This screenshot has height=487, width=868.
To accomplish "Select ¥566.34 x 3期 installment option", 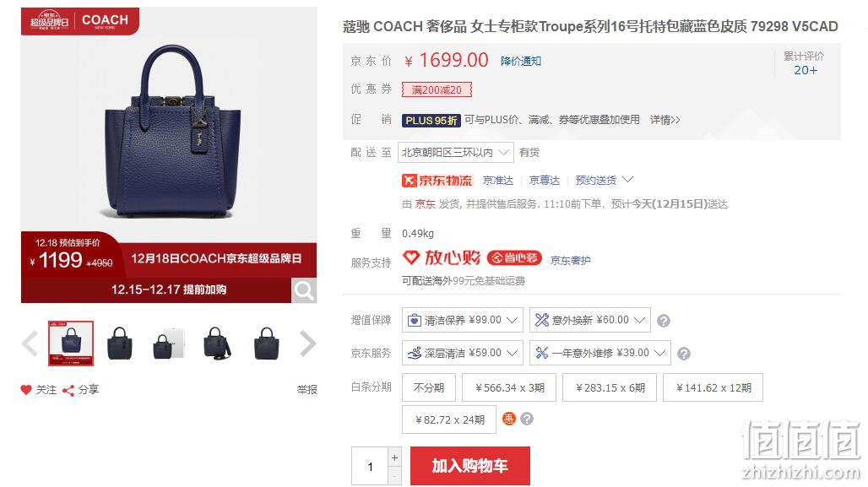I will [x=510, y=387].
